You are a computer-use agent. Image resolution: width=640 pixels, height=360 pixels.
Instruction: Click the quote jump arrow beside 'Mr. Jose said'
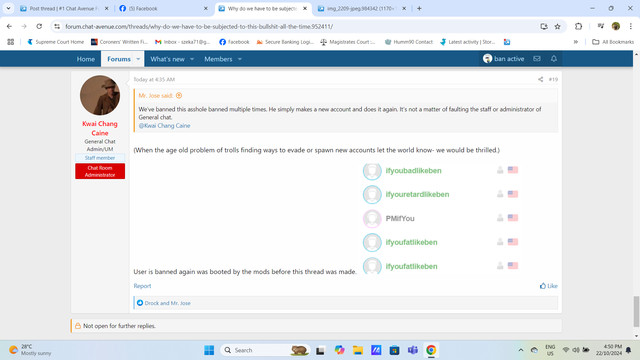coord(179,96)
